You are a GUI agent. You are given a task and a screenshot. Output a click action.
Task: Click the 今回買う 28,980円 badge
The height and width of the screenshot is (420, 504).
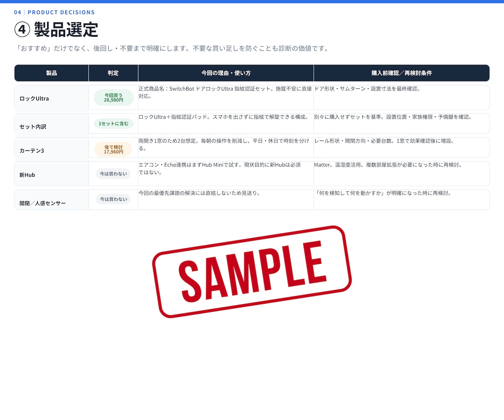(x=114, y=98)
